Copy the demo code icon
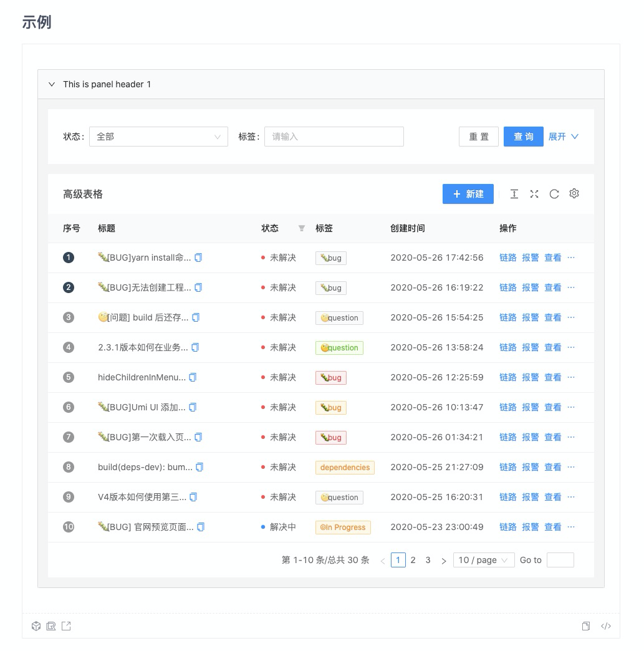Image resolution: width=644 pixels, height=651 pixels. pos(586,626)
